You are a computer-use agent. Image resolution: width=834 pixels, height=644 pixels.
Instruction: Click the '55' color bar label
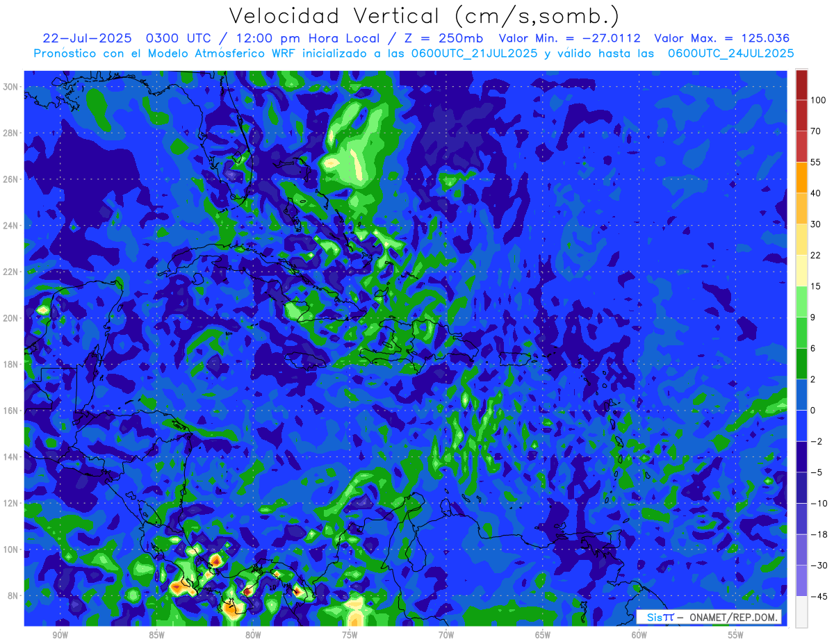click(816, 162)
